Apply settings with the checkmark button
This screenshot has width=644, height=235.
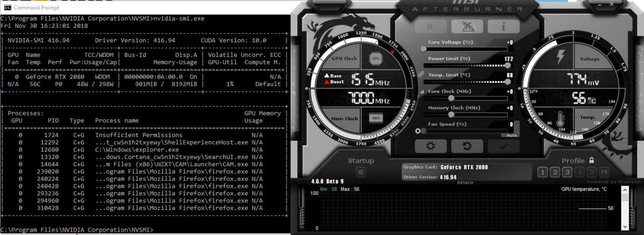503,146
